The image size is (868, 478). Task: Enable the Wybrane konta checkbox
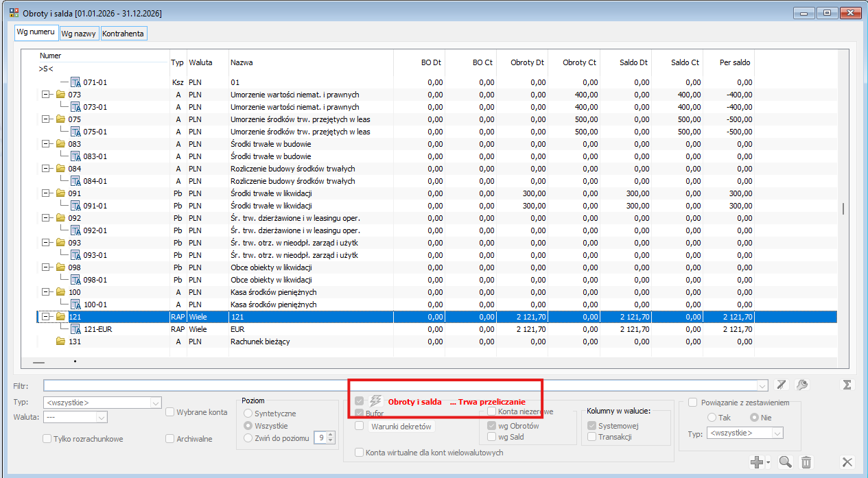pos(170,412)
